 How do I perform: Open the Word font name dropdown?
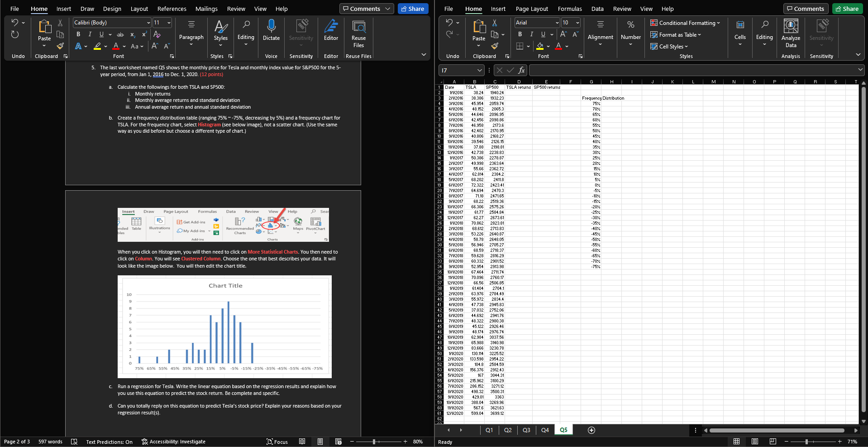coord(148,23)
